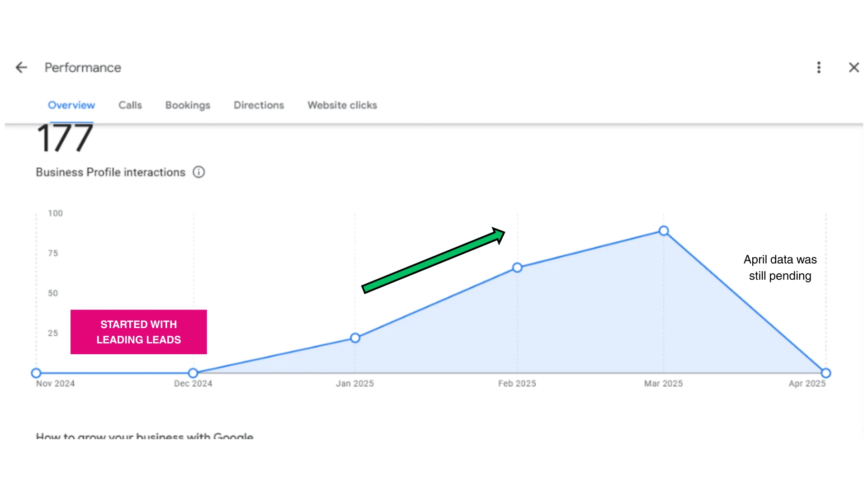Click the April data was still pending note
The image size is (868, 488).
tap(780, 267)
